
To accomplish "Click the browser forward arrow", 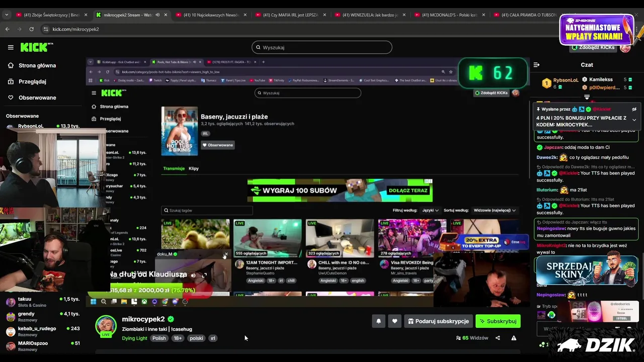I will pyautogui.click(x=20, y=29).
